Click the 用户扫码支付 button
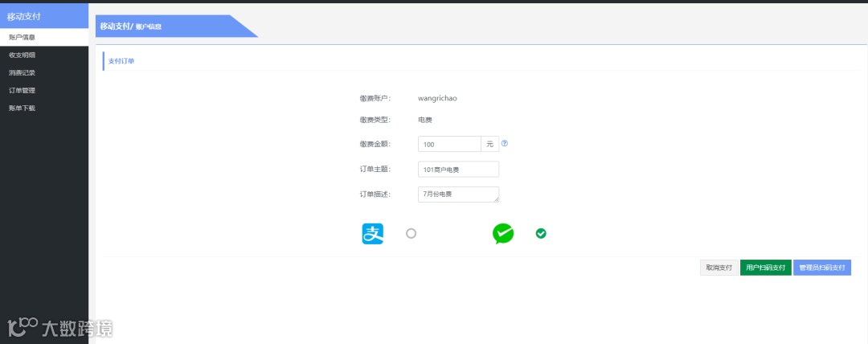Image resolution: width=868 pixels, height=344 pixels. [x=766, y=268]
